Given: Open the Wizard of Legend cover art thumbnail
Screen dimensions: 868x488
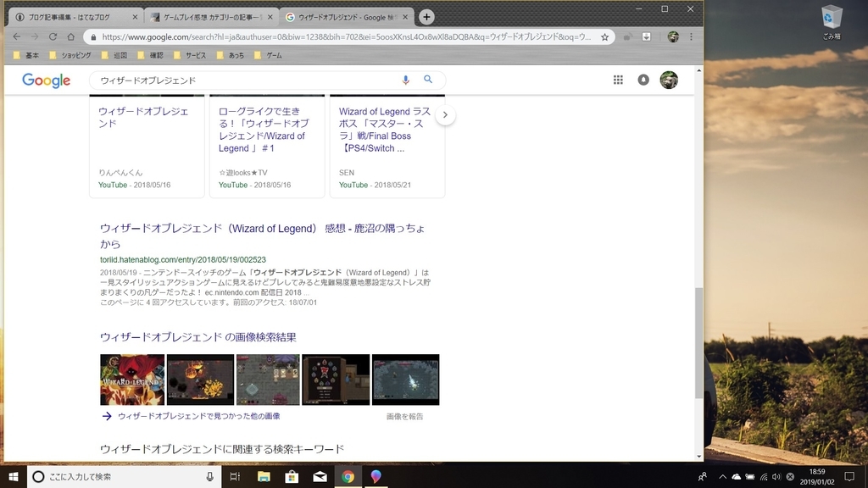Looking at the screenshot, I should (132, 380).
